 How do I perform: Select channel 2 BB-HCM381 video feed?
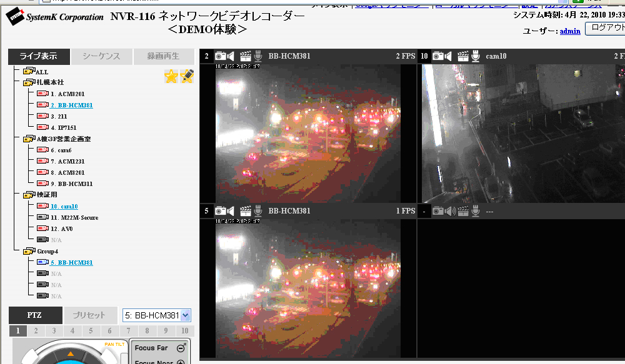pyautogui.click(x=308, y=134)
